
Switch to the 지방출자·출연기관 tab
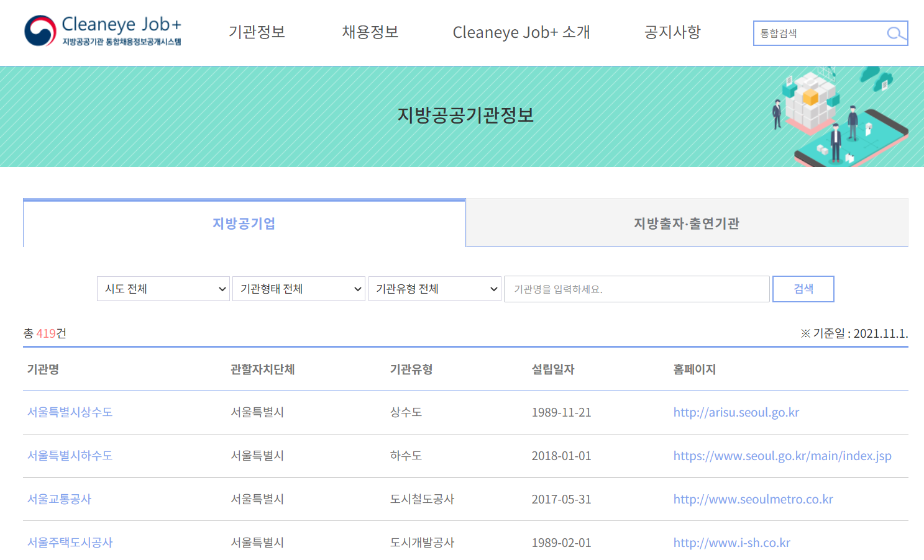pos(687,224)
